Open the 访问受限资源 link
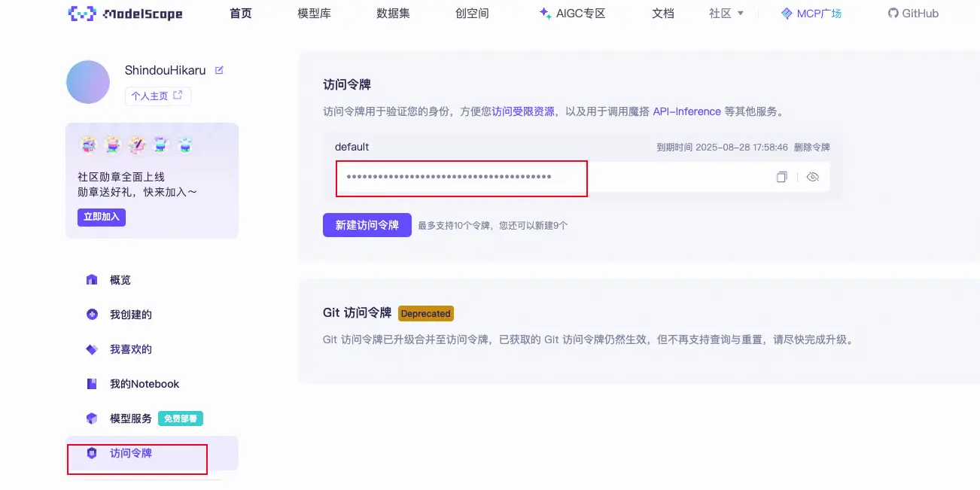The image size is (980, 490). click(523, 111)
